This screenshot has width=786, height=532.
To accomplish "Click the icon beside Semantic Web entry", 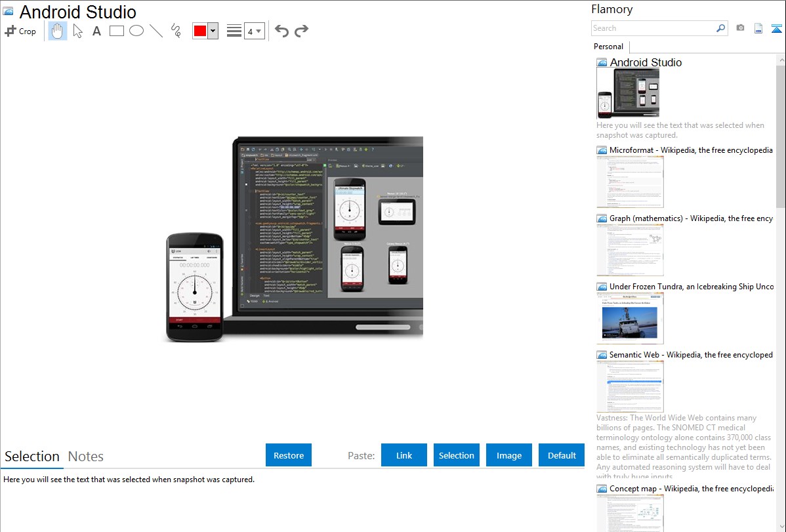I will coord(602,355).
